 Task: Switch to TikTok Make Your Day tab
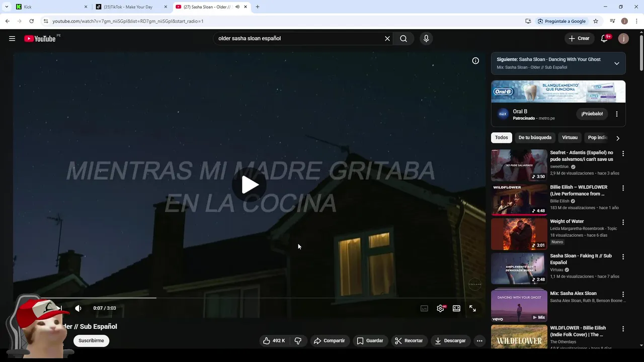[131, 7]
